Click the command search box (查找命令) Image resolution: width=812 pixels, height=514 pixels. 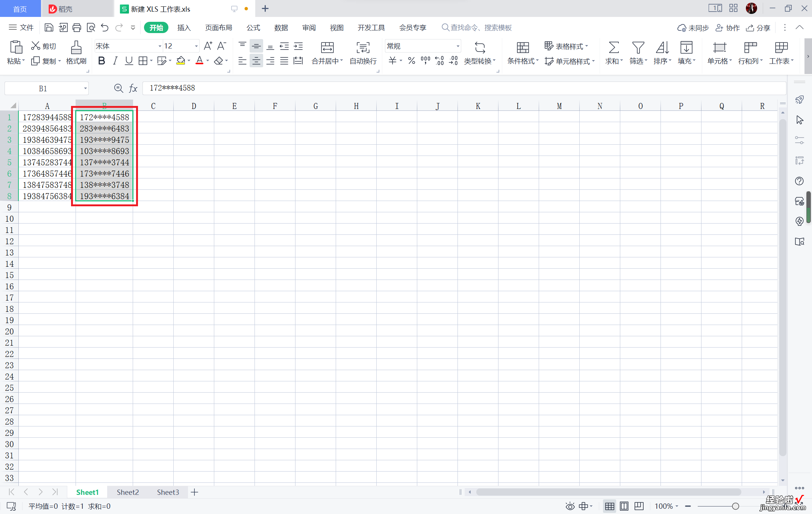476,27
